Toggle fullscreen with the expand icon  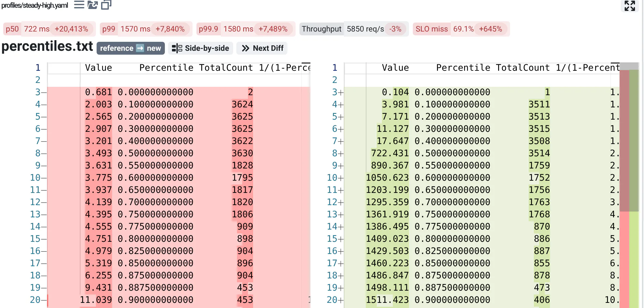tap(630, 6)
